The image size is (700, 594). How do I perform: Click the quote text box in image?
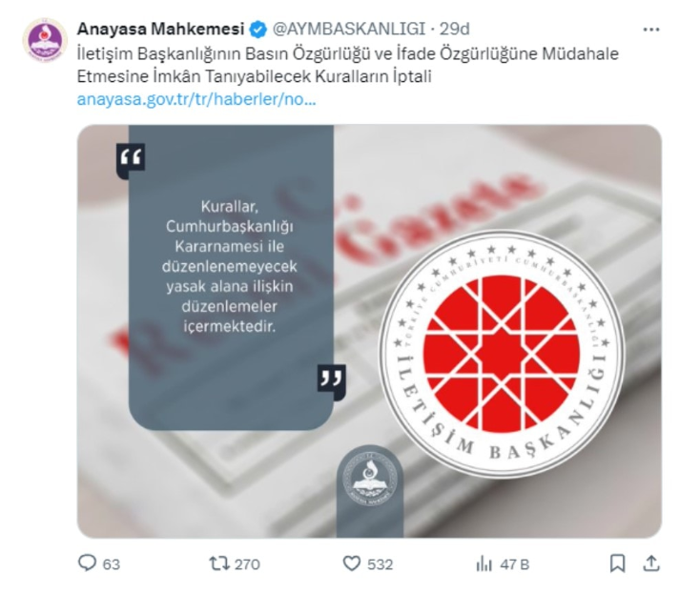pyautogui.click(x=231, y=277)
